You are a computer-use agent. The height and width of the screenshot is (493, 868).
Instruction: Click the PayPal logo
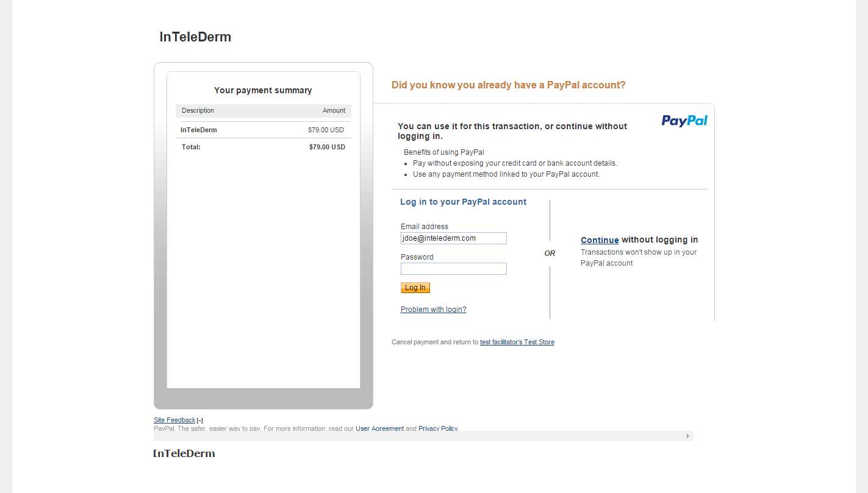pos(684,121)
